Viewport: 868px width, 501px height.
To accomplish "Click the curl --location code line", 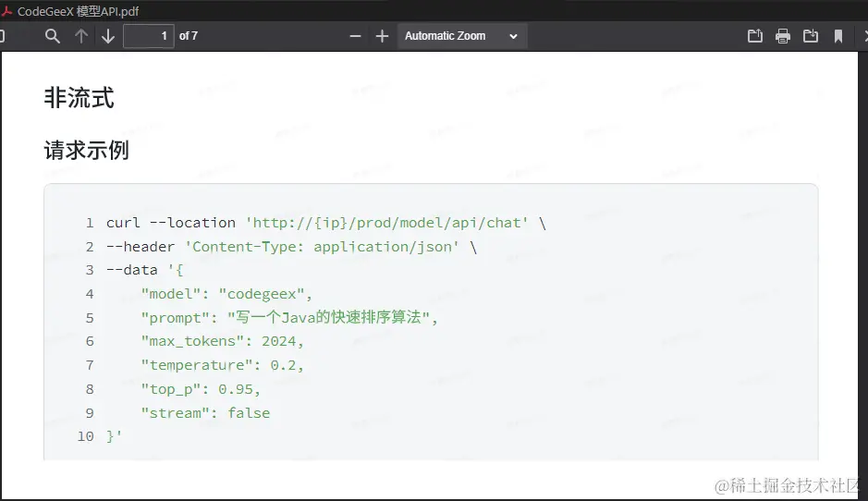I will pos(326,223).
